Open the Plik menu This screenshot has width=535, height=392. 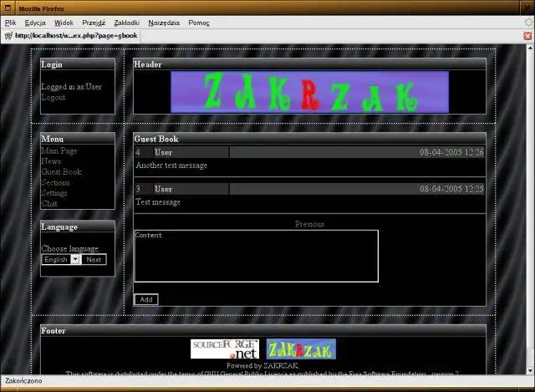10,23
